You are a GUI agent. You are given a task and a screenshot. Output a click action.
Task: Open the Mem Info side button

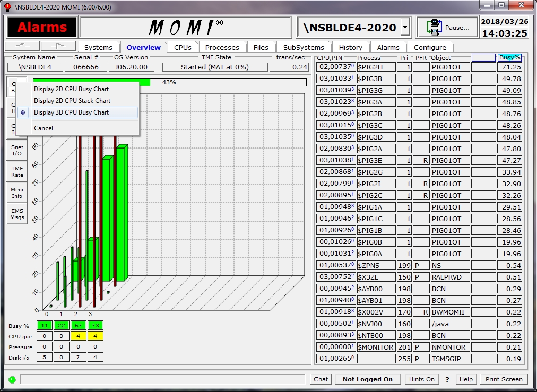point(17,193)
